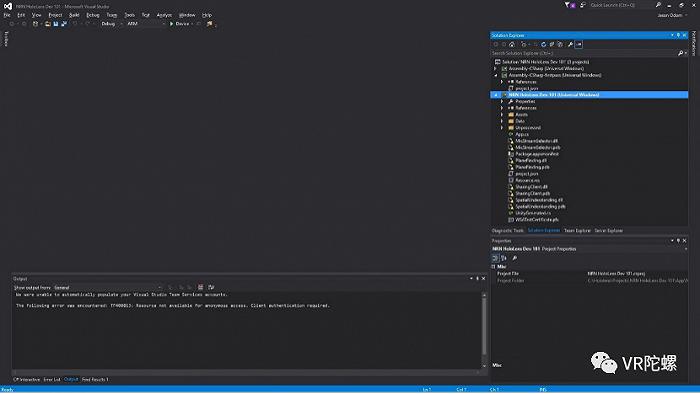This screenshot has height=394, width=700.
Task: Click the Collapse All icon in Solution Explorer
Action: [x=552, y=44]
